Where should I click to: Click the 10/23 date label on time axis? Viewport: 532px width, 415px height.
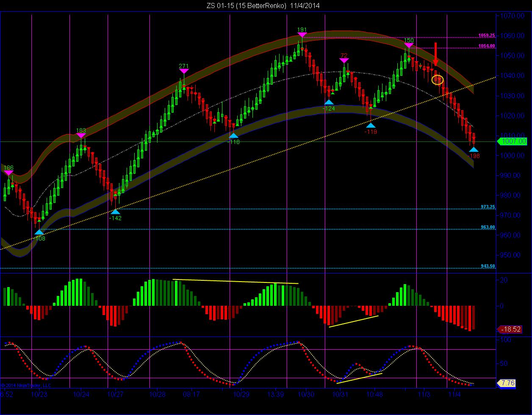pos(39,394)
